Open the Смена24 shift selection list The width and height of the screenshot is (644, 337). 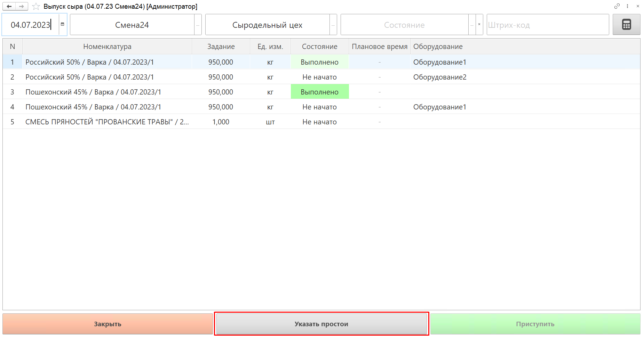tap(198, 25)
